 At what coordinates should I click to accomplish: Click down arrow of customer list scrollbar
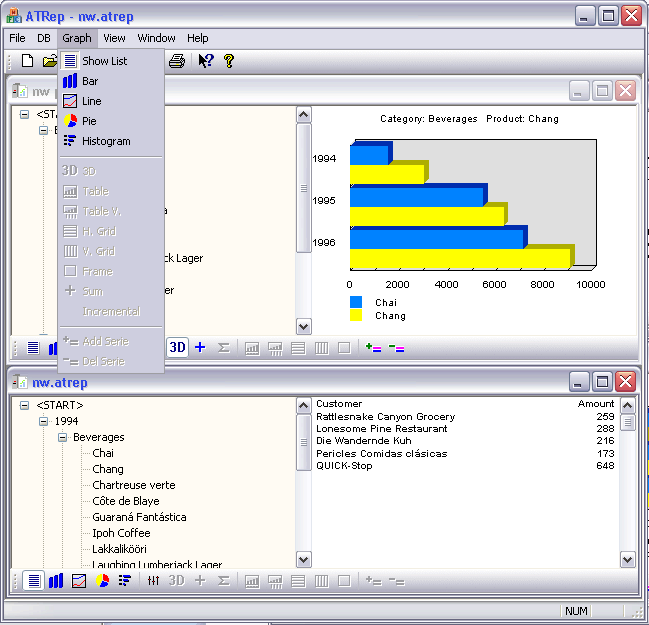pyautogui.click(x=627, y=560)
